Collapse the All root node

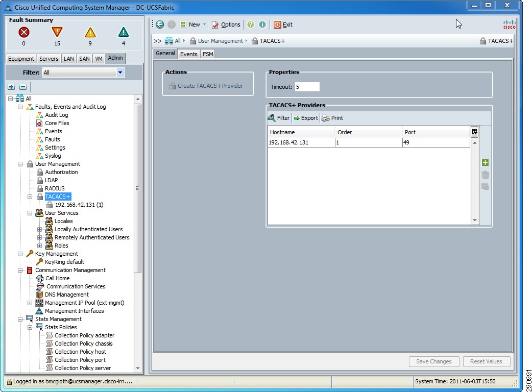11,99
